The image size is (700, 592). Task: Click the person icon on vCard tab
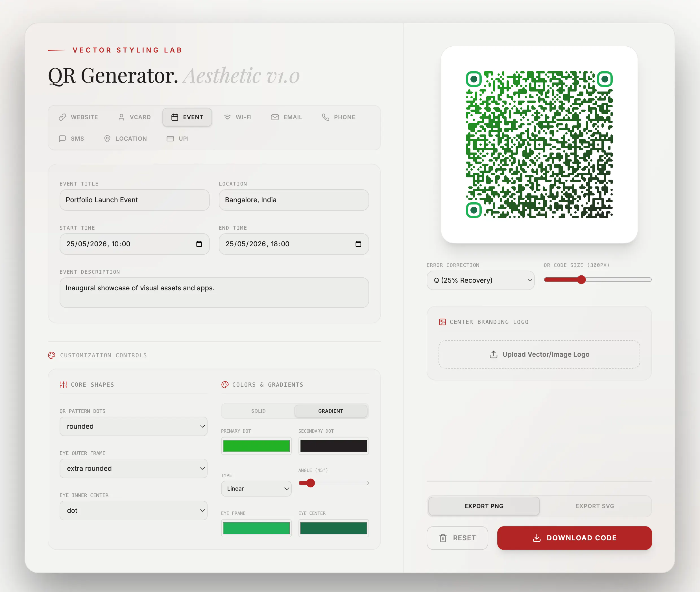click(121, 117)
